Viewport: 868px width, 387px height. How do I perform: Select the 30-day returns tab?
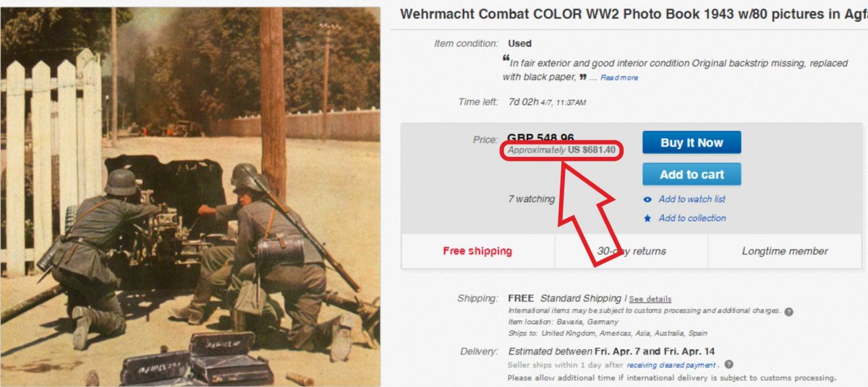(x=631, y=251)
